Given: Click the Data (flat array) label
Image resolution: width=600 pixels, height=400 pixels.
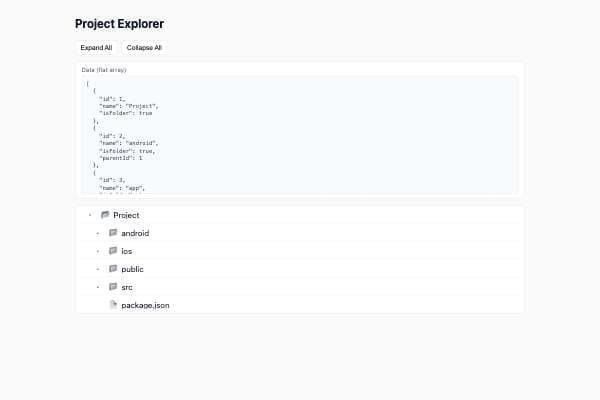Looking at the screenshot, I should click(104, 70).
